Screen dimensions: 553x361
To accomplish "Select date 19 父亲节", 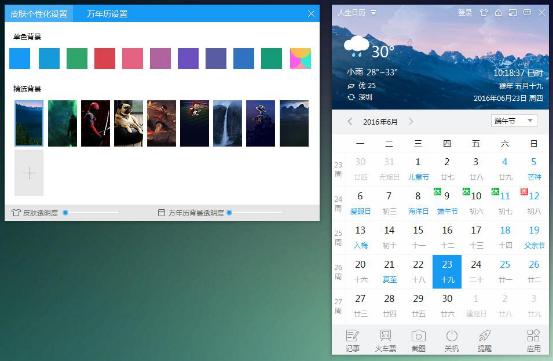I will tap(534, 237).
